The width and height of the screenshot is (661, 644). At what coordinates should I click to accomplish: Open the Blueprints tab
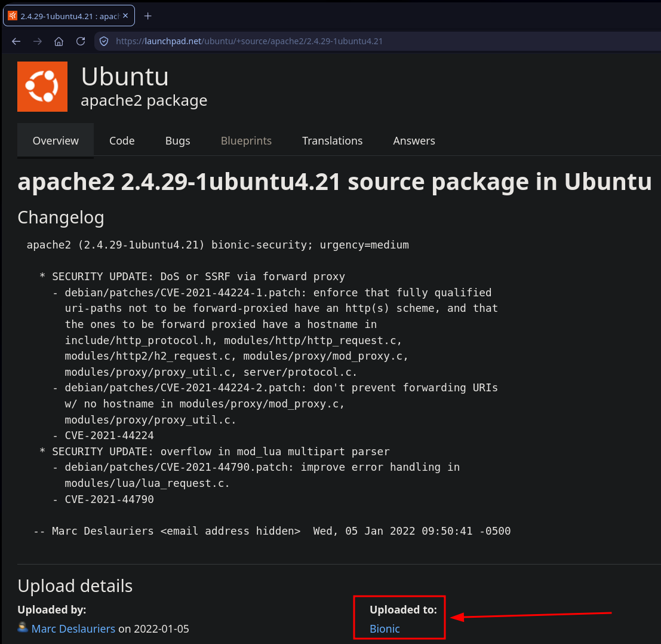point(246,140)
